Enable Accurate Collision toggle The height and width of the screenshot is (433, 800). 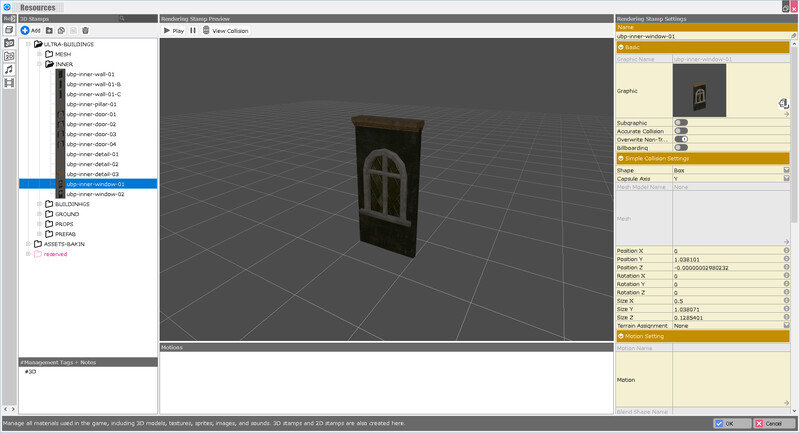(681, 130)
